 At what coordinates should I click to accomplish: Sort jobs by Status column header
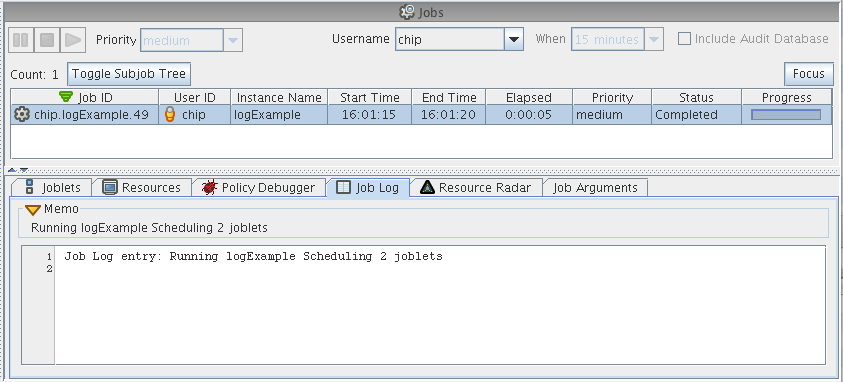tap(696, 97)
